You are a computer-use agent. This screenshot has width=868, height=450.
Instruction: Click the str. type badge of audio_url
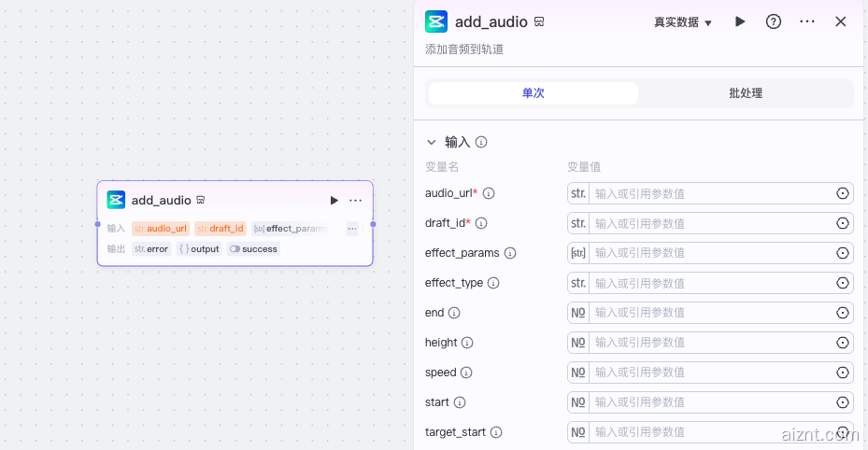(578, 193)
